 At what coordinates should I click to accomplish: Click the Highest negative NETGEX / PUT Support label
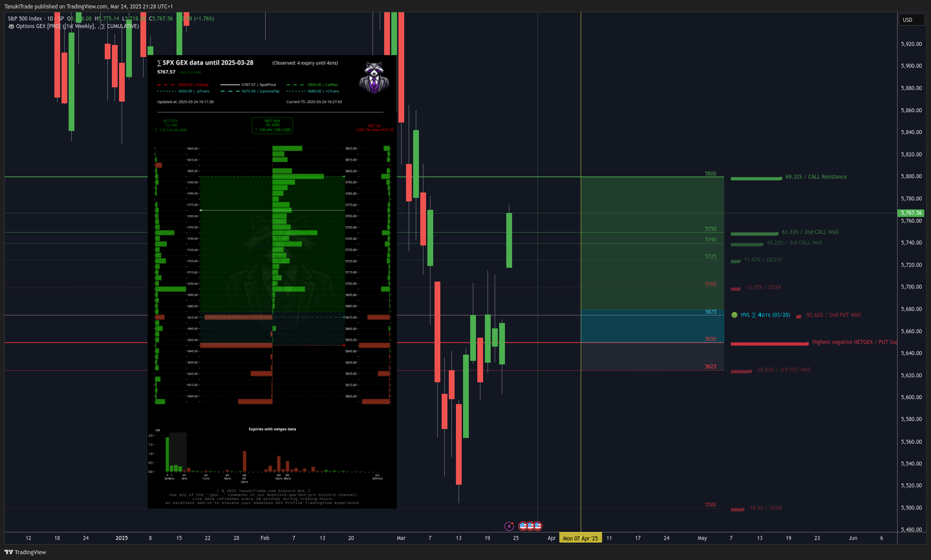[854, 342]
